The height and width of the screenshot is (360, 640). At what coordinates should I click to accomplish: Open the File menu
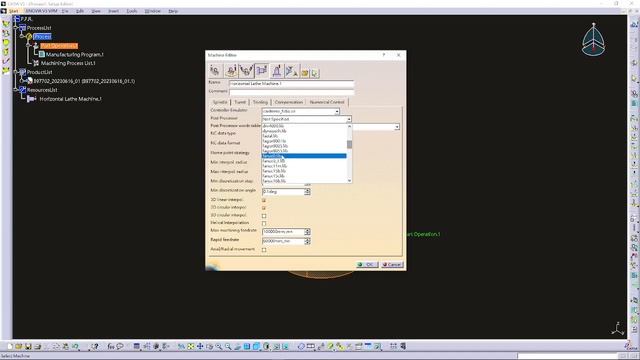(65, 11)
